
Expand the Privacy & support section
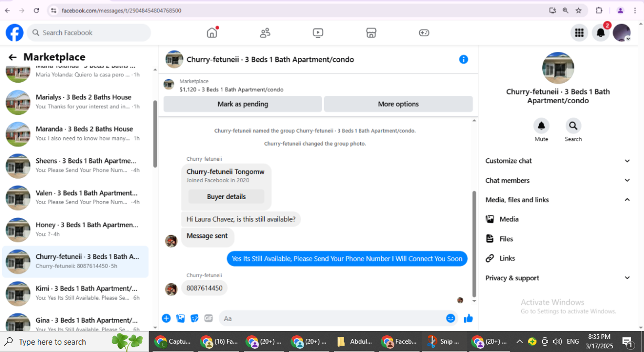558,278
